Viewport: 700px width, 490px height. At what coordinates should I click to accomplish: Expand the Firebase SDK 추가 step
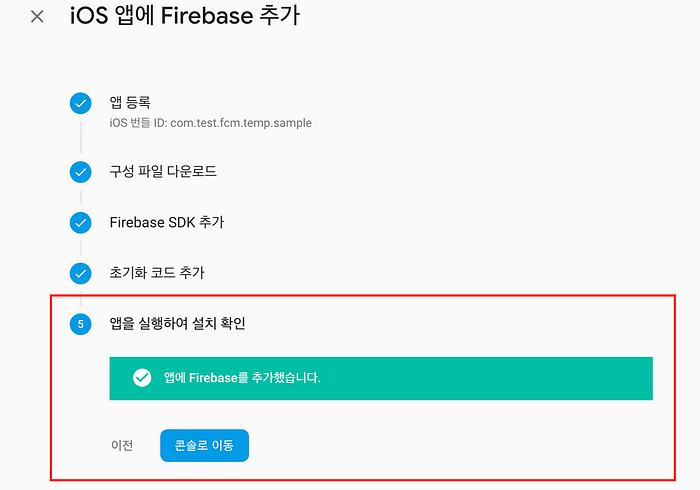pos(167,222)
